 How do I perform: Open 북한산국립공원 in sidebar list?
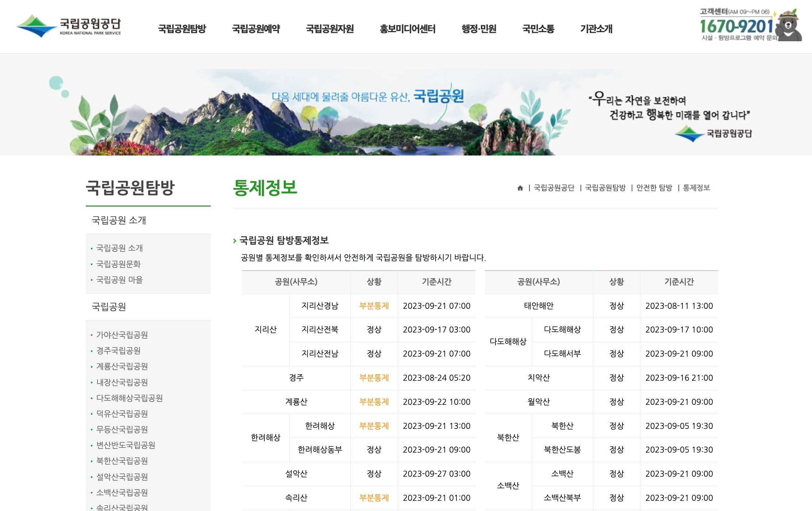tap(122, 461)
